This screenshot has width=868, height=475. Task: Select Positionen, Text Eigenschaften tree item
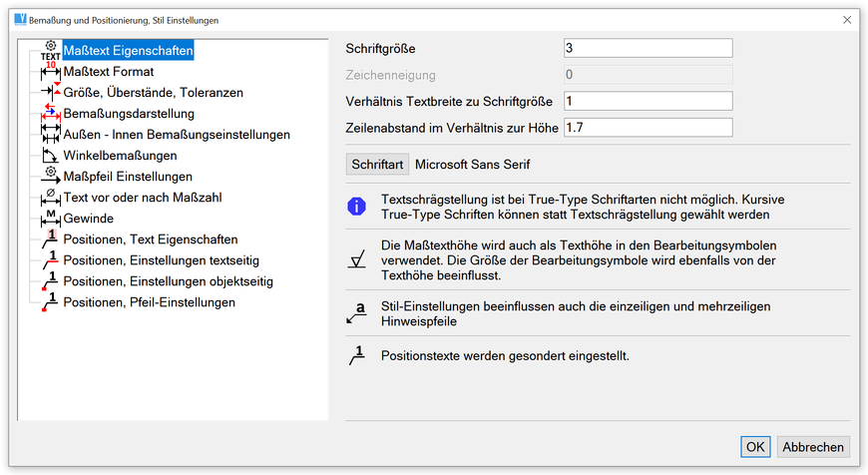150,239
